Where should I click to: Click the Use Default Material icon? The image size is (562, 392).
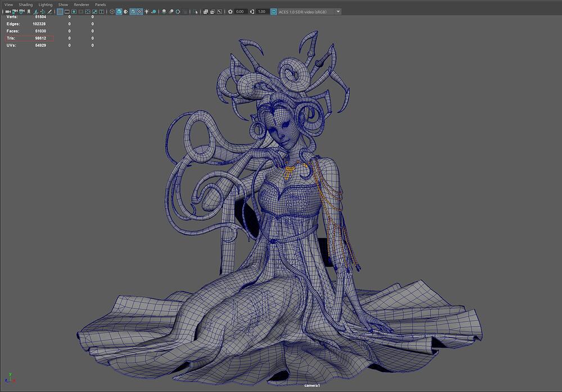coord(126,11)
